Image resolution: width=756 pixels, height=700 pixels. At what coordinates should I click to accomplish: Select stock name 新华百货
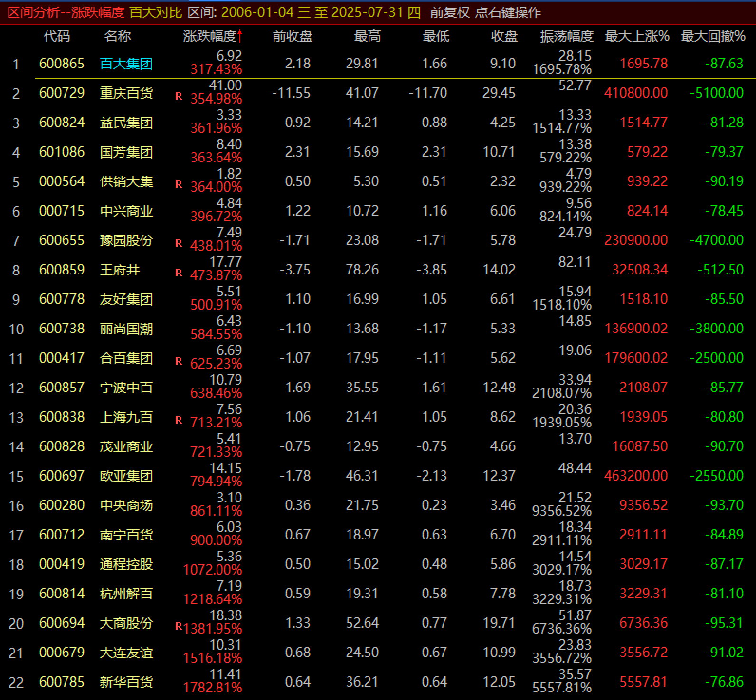pyautogui.click(x=126, y=682)
